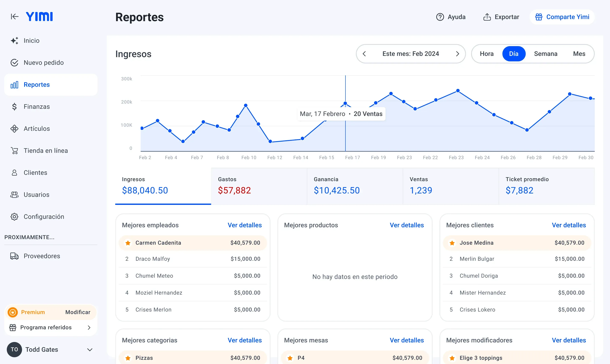View details for Mejores empleados

245,225
